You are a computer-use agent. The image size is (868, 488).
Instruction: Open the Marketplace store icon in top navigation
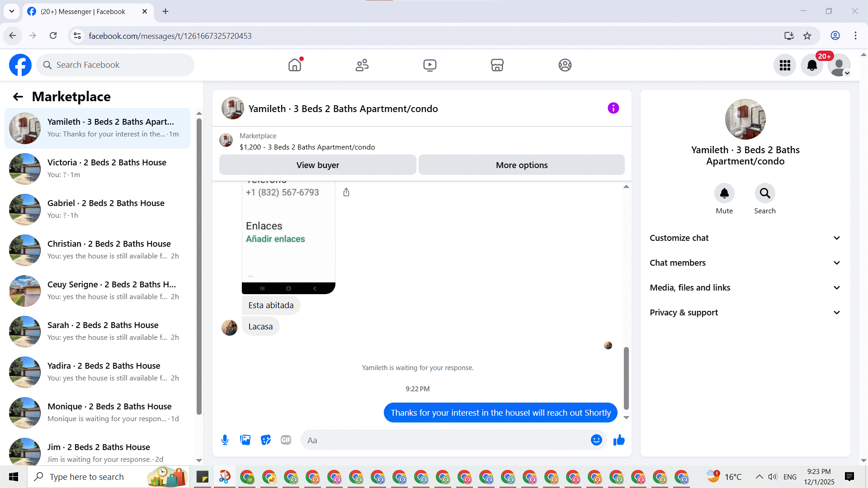pos(497,65)
